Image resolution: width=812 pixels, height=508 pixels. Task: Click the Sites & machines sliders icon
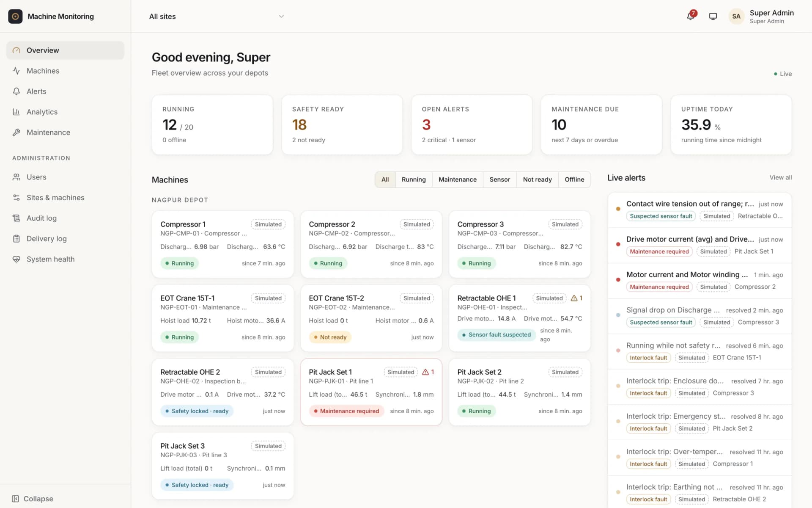click(16, 198)
